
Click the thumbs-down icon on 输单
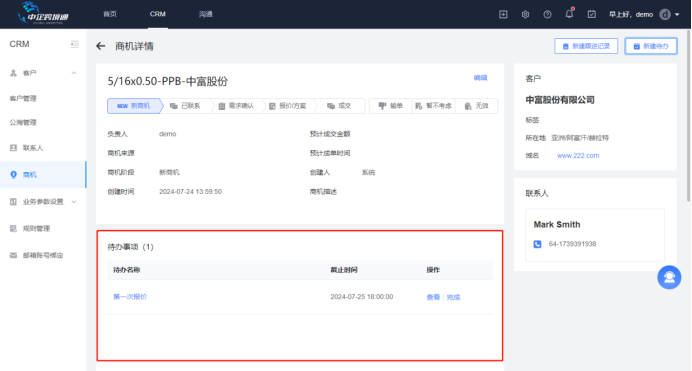coord(382,106)
